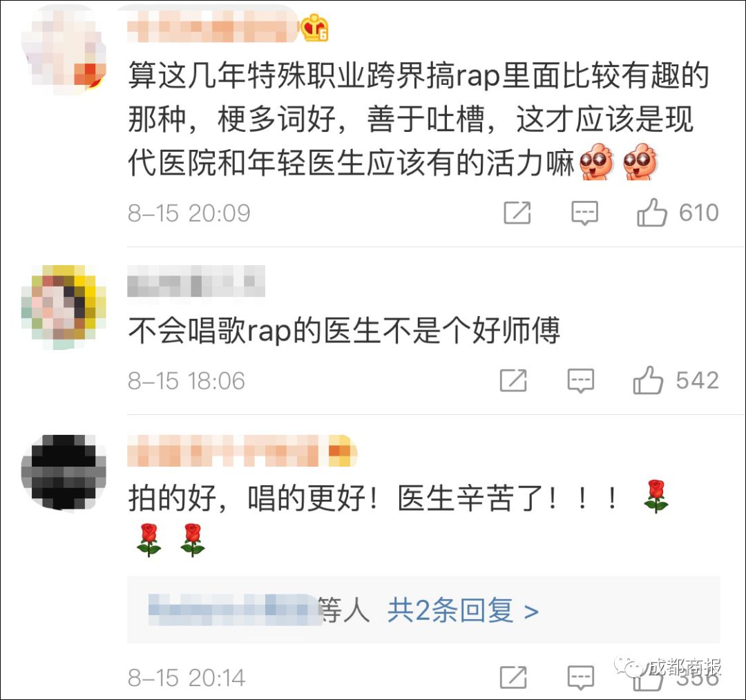
Task: Expand the 共2条回复 replies link
Action: pyautogui.click(x=463, y=610)
